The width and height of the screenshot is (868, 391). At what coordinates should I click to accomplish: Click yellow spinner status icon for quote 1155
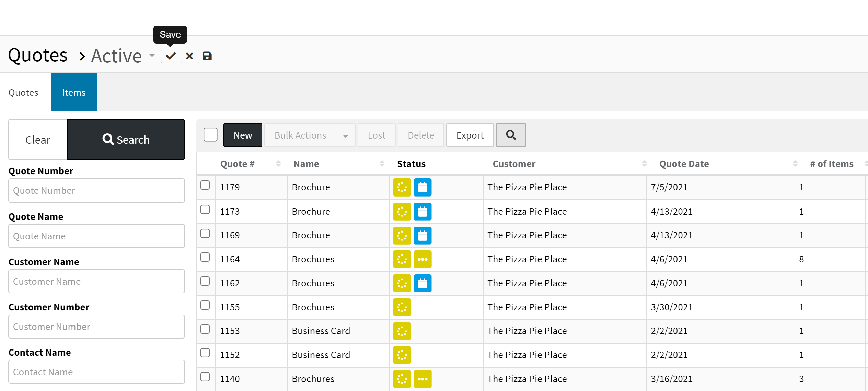coord(402,307)
